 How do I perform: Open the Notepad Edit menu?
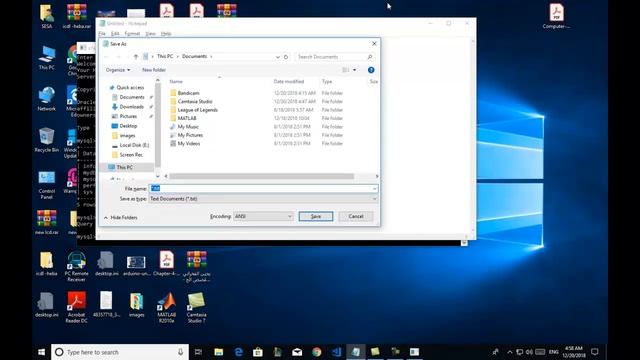click(115, 33)
